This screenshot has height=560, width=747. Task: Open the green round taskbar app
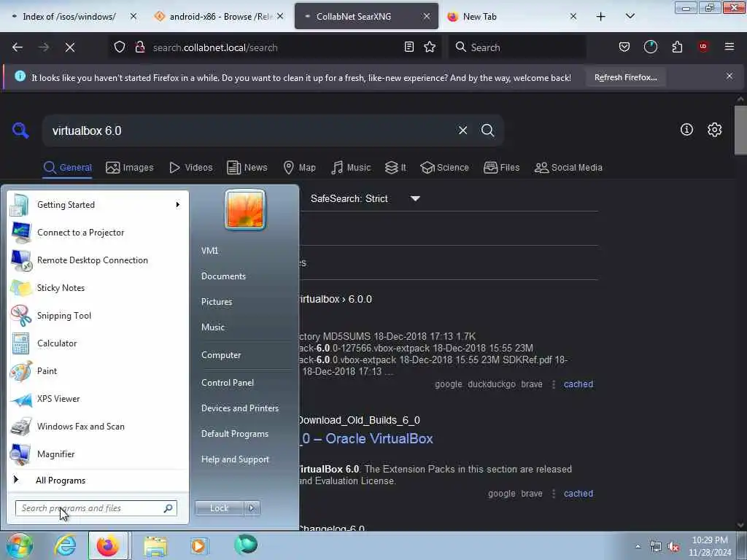246,545
